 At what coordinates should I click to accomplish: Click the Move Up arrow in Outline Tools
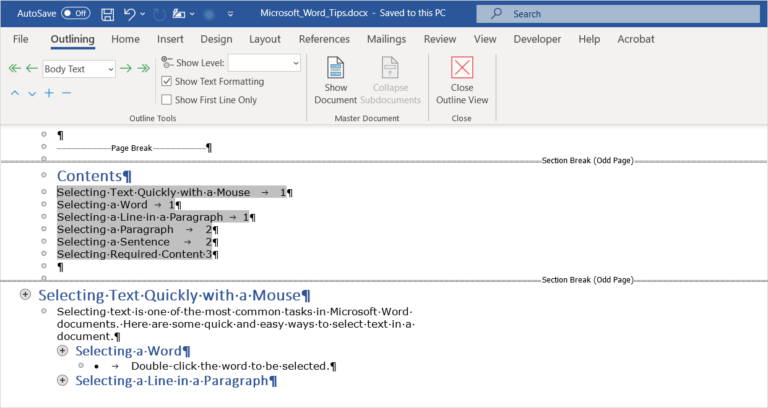(x=15, y=93)
